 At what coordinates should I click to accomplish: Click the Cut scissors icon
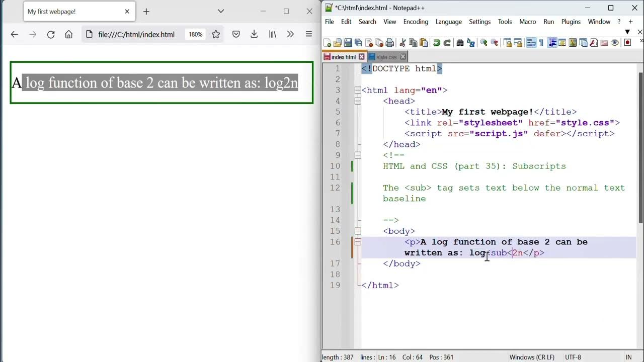[403, 43]
